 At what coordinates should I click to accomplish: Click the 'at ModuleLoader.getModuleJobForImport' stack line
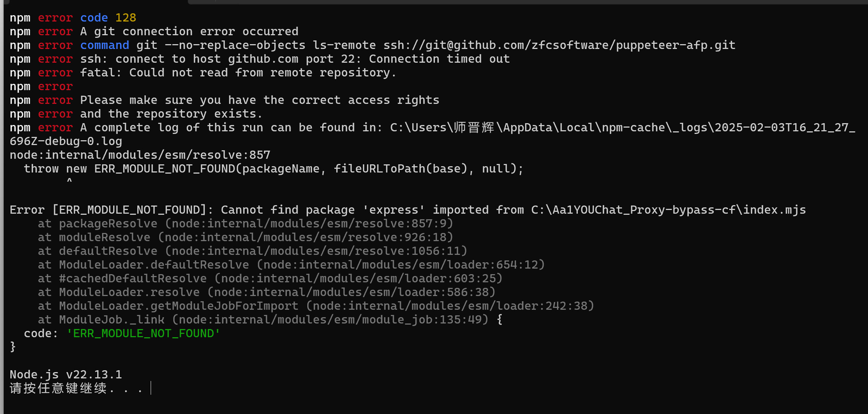[315, 306]
